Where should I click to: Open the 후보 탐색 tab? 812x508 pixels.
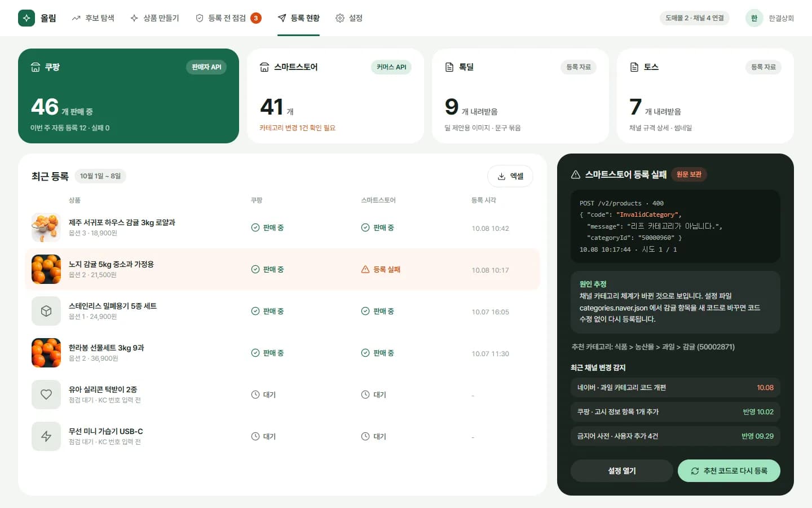(x=93, y=18)
